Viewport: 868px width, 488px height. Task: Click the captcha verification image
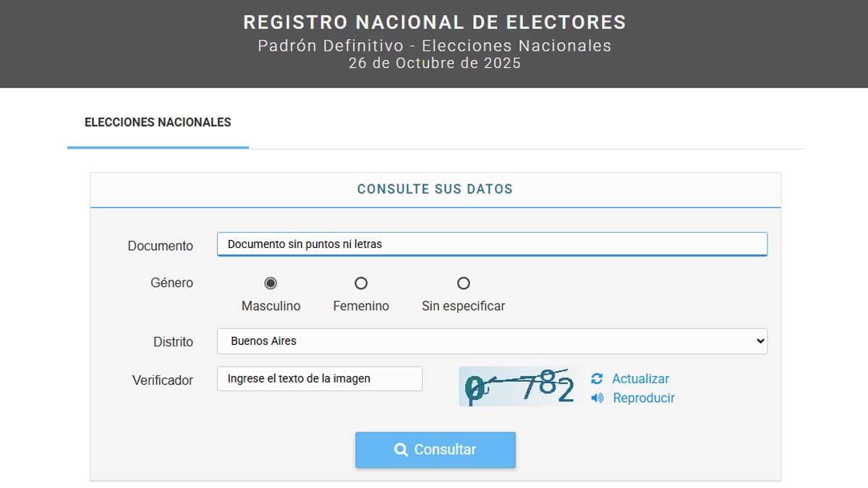click(x=519, y=387)
